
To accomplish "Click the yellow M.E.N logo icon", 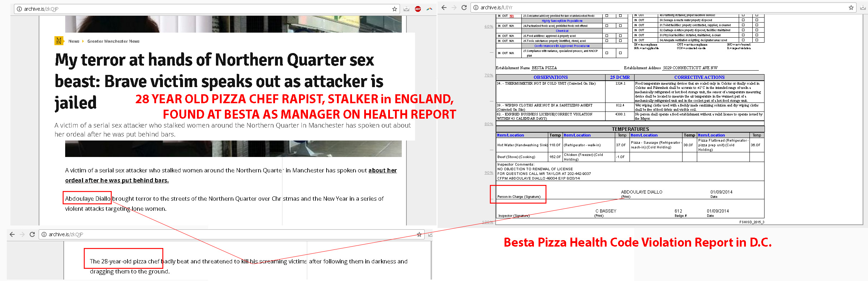I will coord(59,41).
